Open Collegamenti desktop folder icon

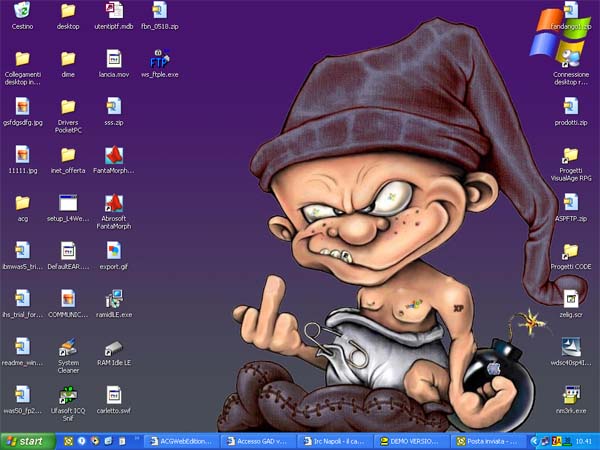pyautogui.click(x=22, y=59)
